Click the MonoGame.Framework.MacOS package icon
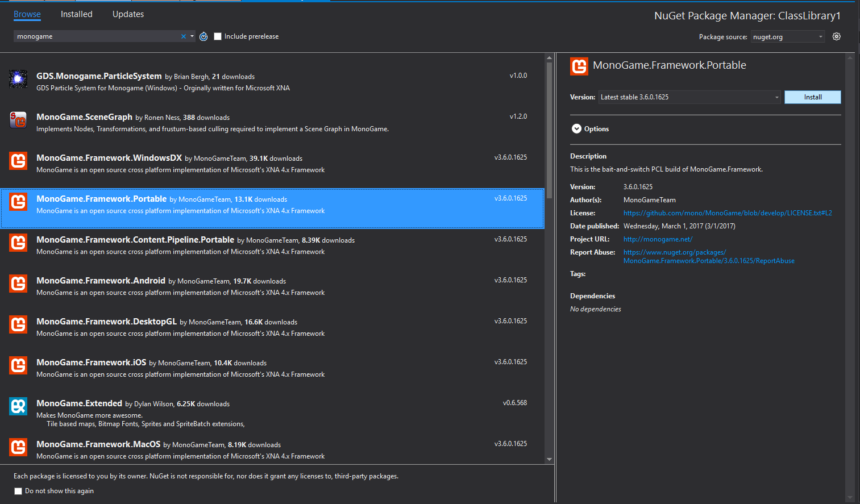 point(18,447)
